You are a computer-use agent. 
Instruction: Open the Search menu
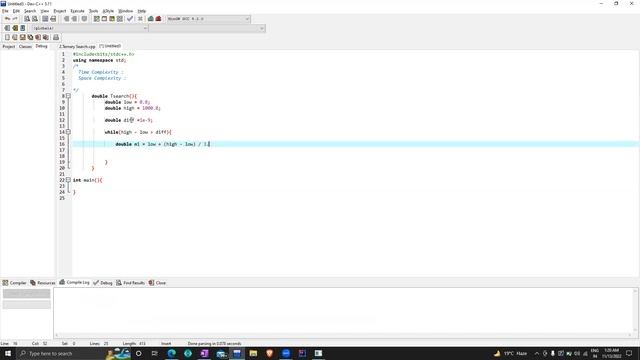[x=30, y=11]
